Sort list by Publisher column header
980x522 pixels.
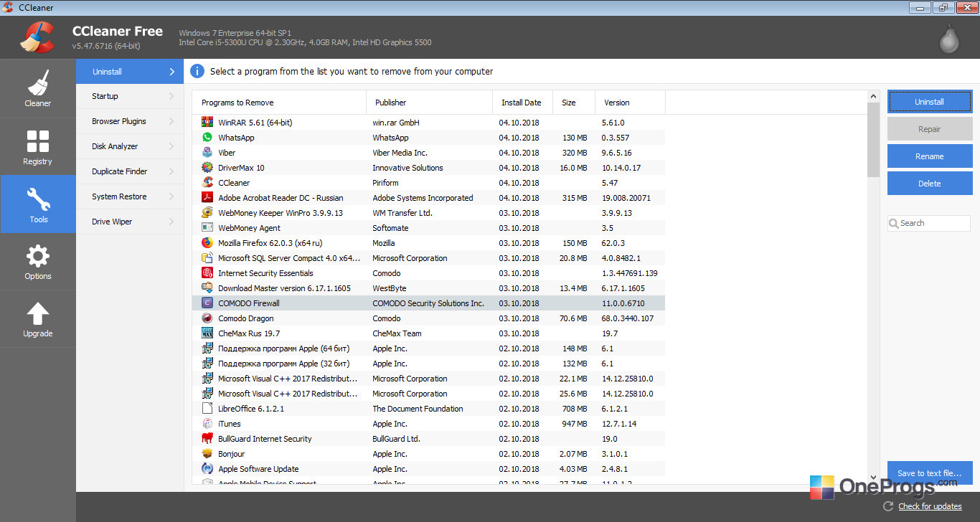point(429,103)
